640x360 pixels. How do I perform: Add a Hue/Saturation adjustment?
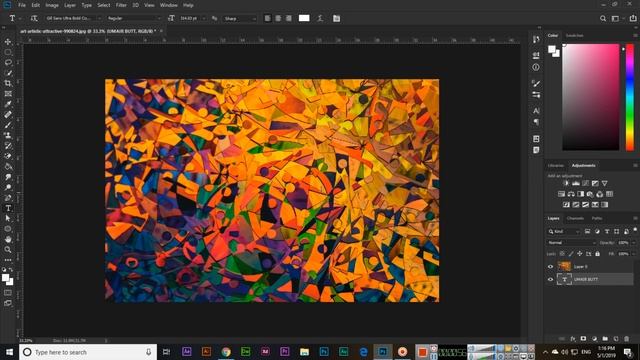(561, 194)
